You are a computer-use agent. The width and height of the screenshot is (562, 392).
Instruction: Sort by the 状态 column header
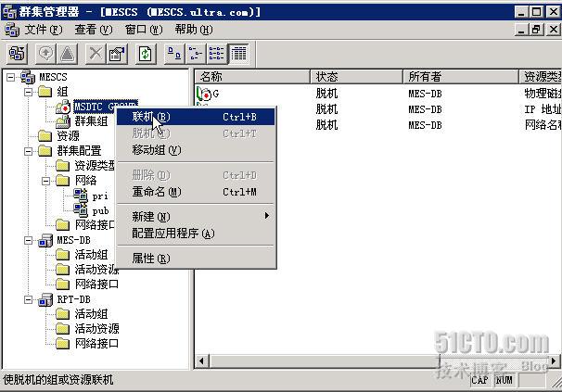coord(357,77)
